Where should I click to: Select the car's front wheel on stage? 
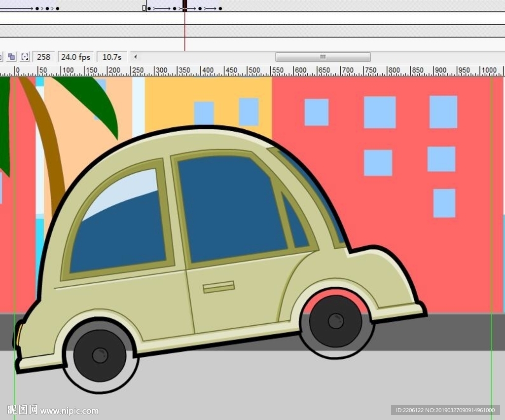(335, 321)
